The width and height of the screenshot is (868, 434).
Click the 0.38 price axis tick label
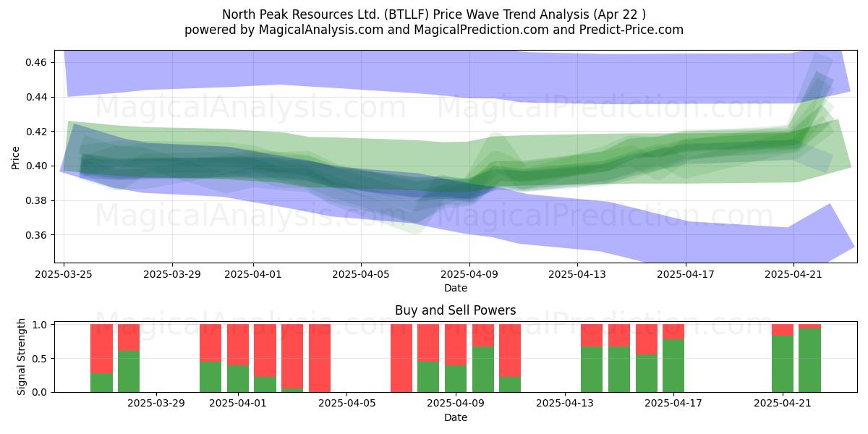(38, 200)
